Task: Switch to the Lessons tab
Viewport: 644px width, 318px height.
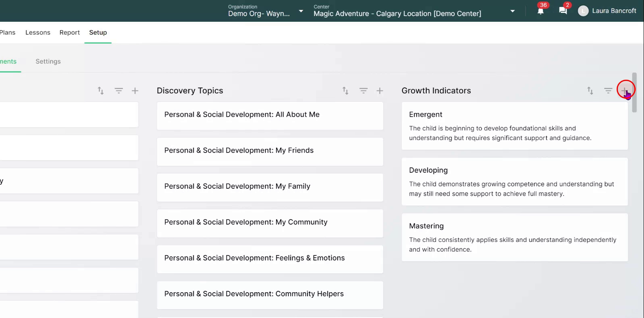Action: tap(38, 33)
